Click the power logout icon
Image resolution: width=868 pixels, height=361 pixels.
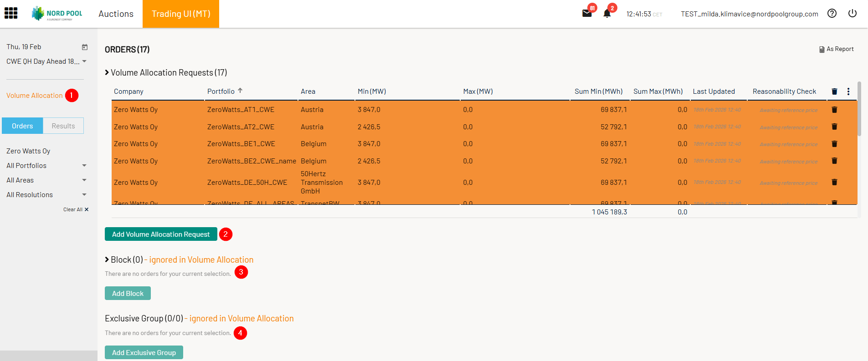853,13
